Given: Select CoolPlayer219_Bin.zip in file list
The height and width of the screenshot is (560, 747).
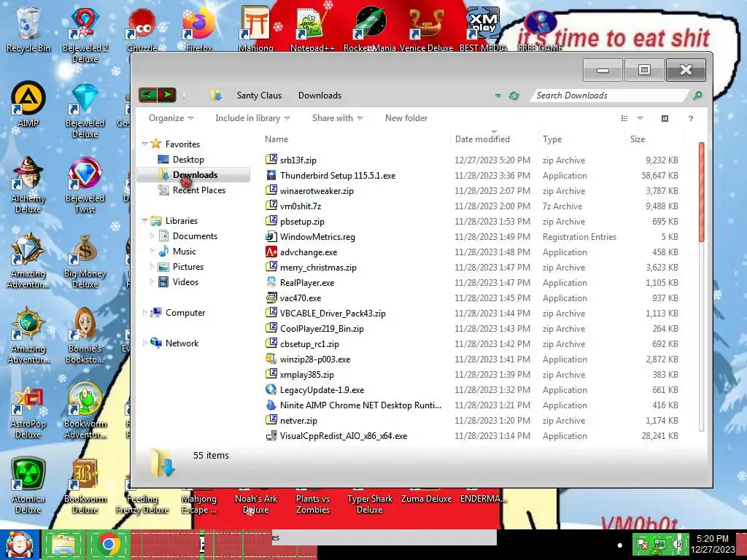Looking at the screenshot, I should (x=322, y=329).
